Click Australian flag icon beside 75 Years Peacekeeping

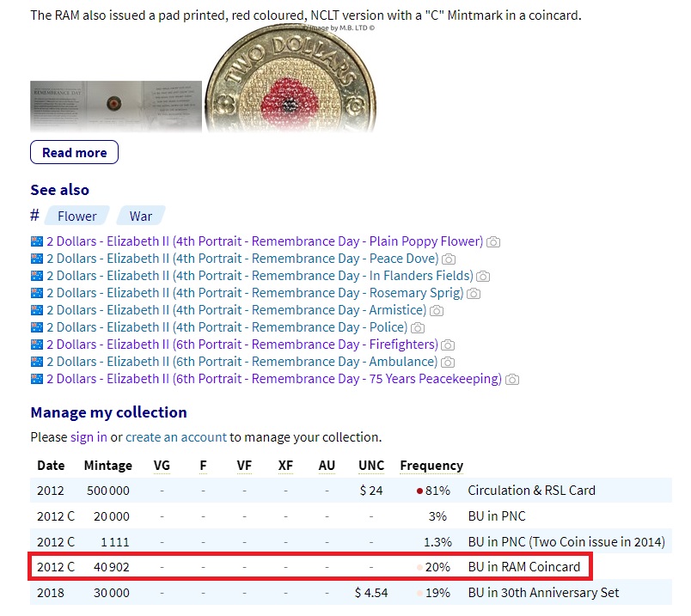click(37, 379)
